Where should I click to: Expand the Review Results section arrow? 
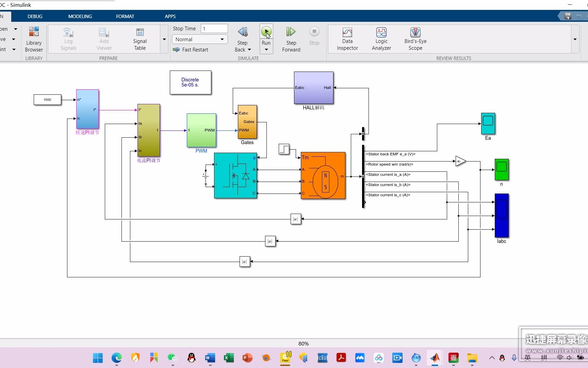click(575, 40)
